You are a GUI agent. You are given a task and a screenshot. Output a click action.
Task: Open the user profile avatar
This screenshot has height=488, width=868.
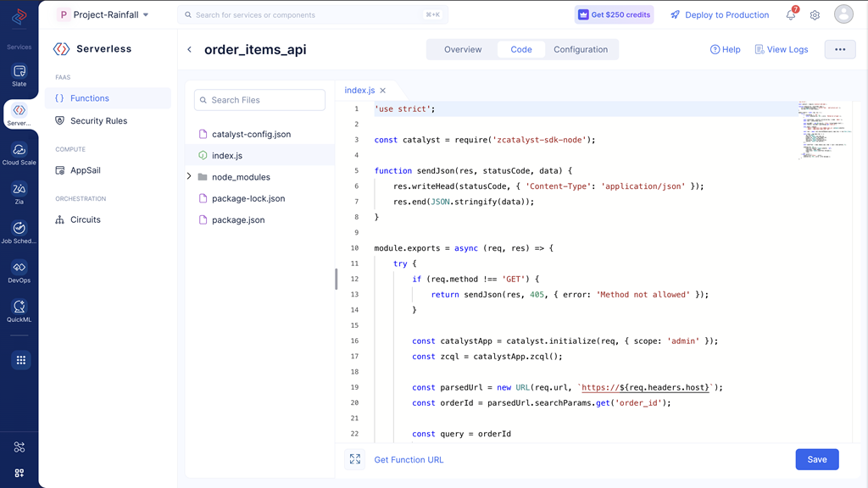point(843,14)
